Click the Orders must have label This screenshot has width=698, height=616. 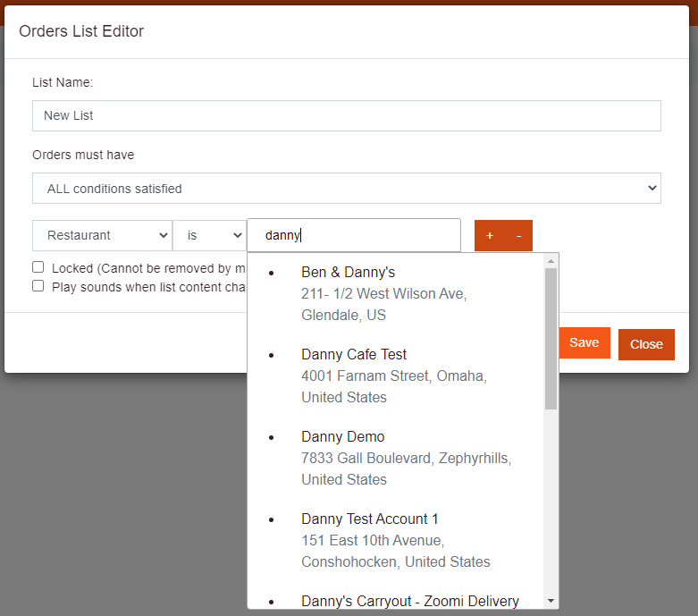coord(83,155)
